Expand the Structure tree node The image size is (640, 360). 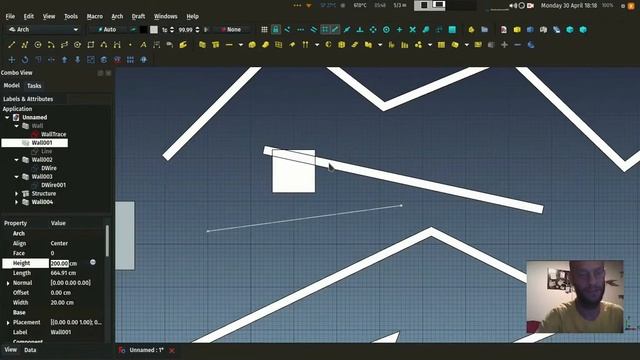coord(16,194)
